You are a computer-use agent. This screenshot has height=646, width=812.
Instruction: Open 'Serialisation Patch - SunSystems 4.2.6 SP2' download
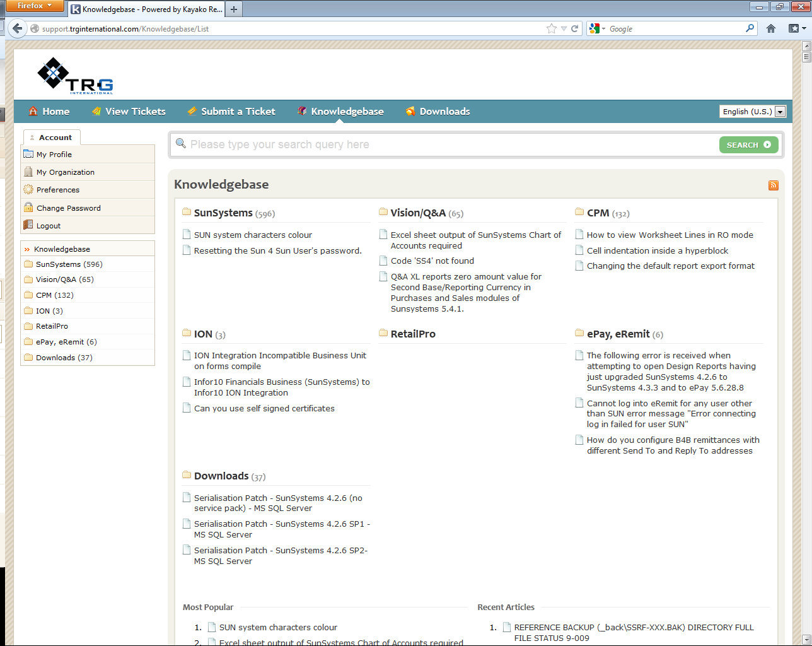point(281,556)
